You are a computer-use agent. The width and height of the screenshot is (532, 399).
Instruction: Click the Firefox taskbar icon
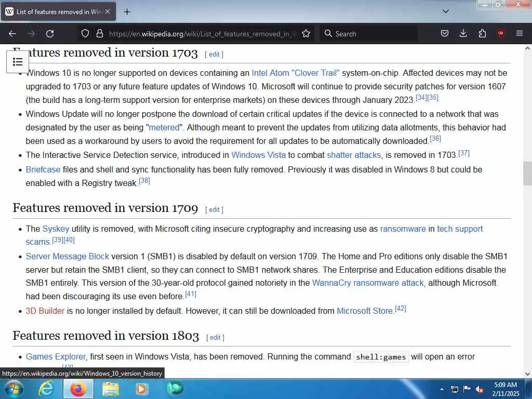click(x=78, y=389)
